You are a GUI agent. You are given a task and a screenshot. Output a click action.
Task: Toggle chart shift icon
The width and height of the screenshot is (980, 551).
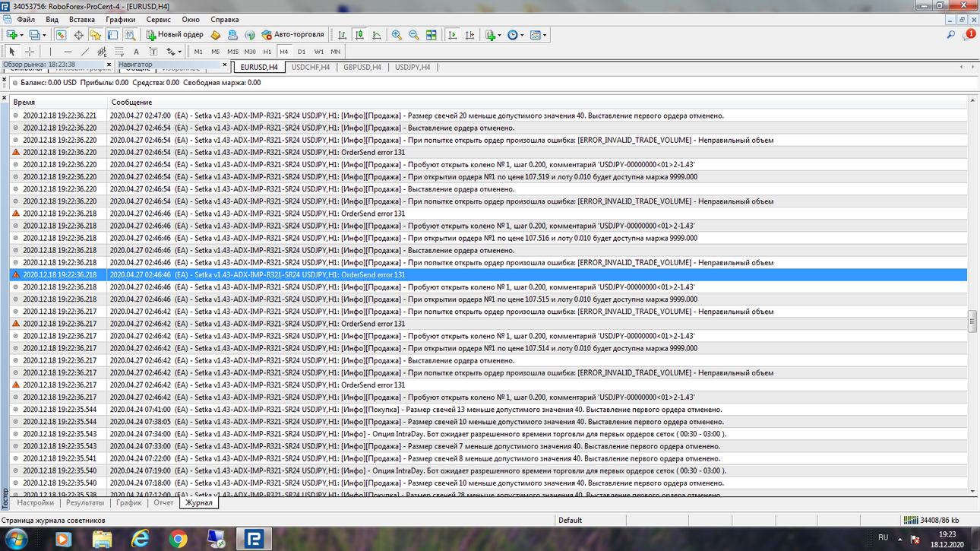pos(469,35)
